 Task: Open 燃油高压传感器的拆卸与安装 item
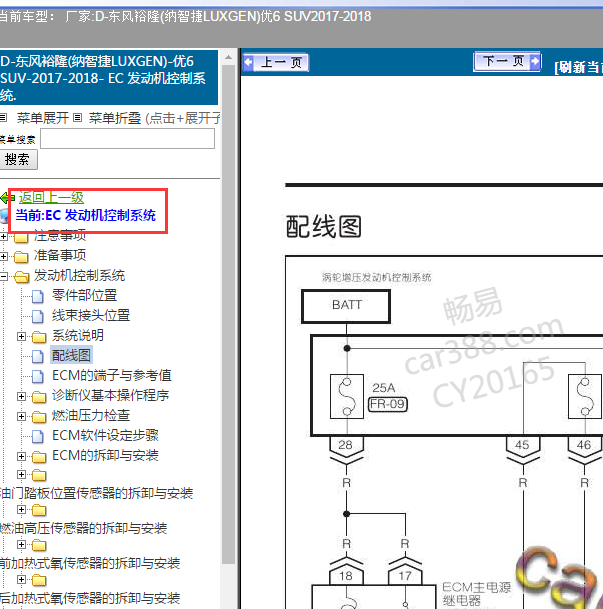tap(83, 528)
